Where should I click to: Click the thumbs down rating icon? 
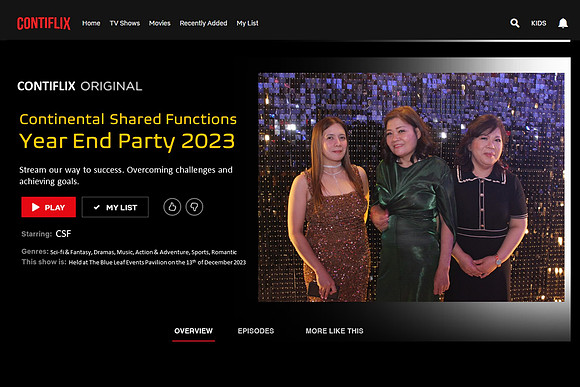coord(194,207)
